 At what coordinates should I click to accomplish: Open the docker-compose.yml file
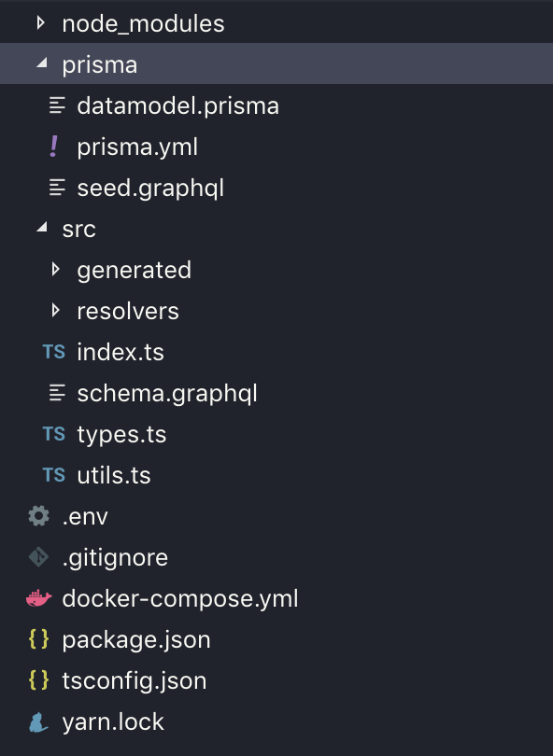pyautogui.click(x=179, y=598)
